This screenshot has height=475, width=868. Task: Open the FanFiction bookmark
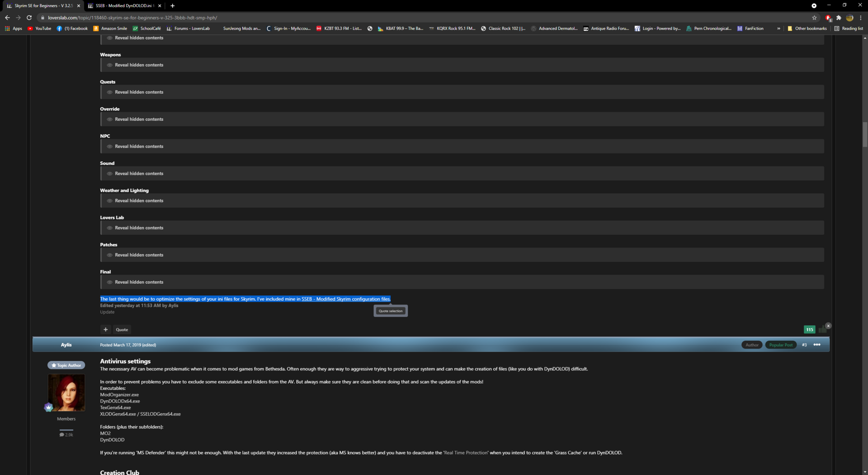(x=750, y=28)
